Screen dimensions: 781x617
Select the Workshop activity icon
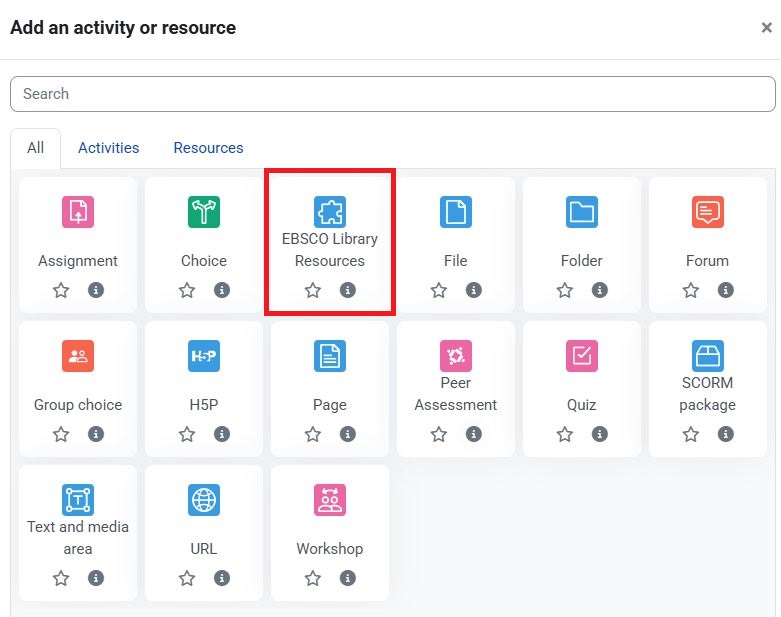tap(329, 500)
